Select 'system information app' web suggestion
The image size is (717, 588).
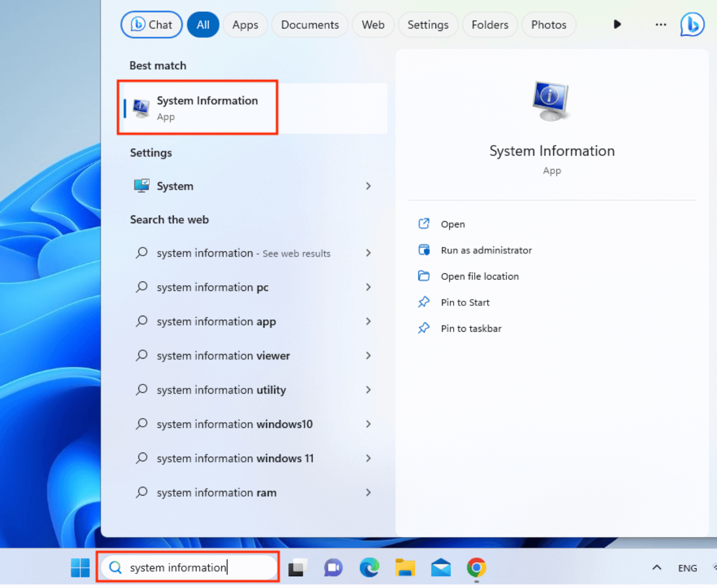tap(216, 321)
